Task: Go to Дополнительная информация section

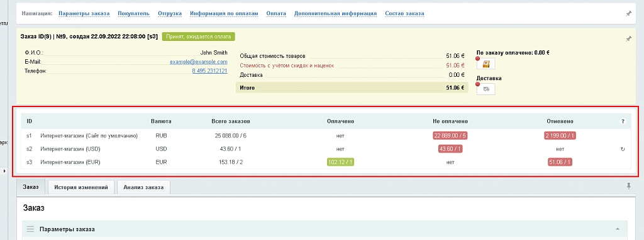Action: click(336, 14)
